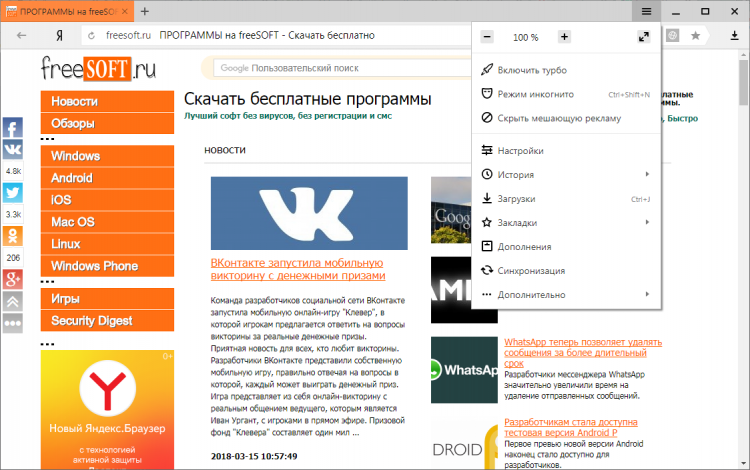Click the freeSOFT.ru logo
The width and height of the screenshot is (750, 470).
pyautogui.click(x=99, y=69)
